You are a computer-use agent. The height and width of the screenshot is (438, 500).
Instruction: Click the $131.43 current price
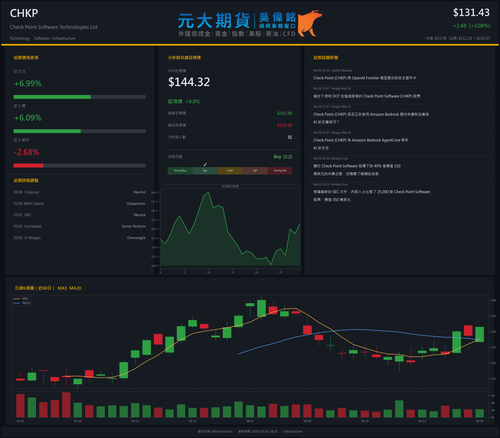click(x=471, y=13)
